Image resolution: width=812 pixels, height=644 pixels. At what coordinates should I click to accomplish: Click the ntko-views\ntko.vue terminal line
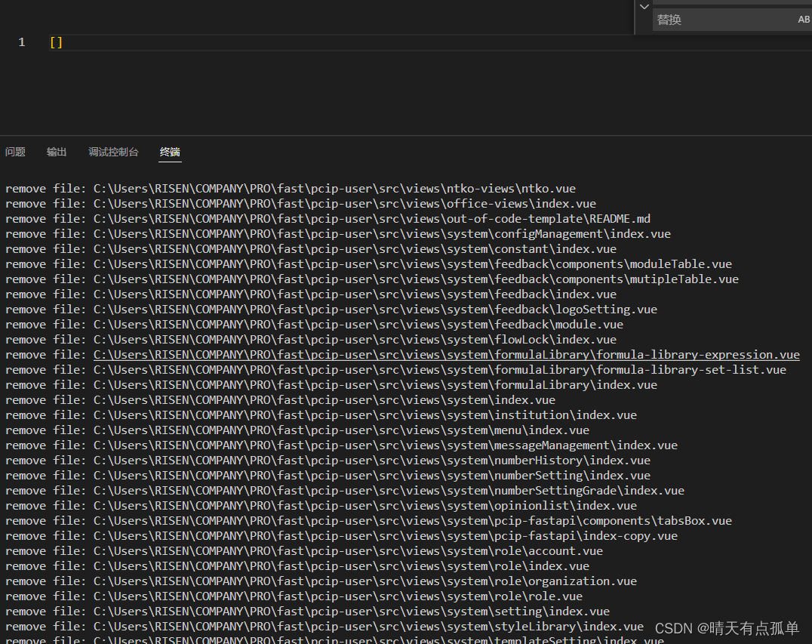(x=291, y=189)
